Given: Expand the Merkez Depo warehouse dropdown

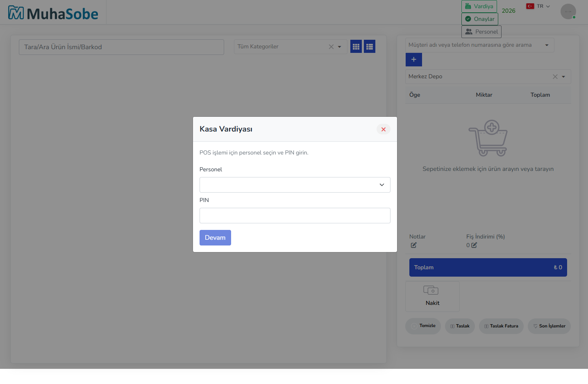Looking at the screenshot, I should (x=563, y=77).
